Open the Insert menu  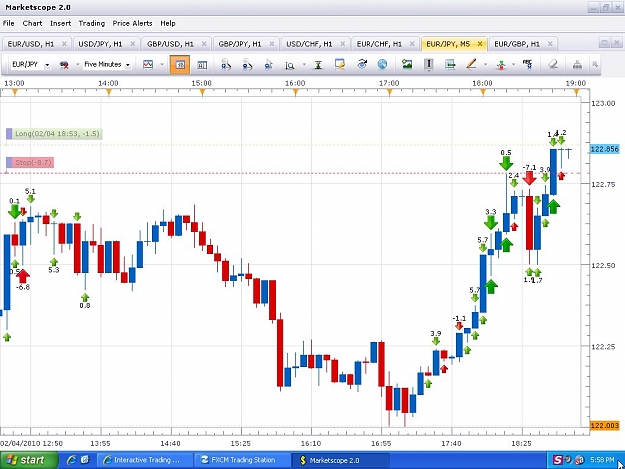click(x=60, y=23)
